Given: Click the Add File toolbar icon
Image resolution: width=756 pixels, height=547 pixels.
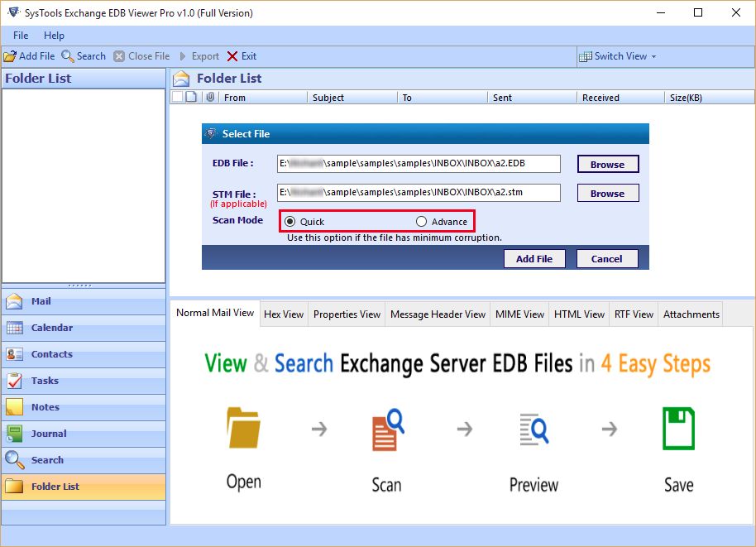Looking at the screenshot, I should pos(10,56).
